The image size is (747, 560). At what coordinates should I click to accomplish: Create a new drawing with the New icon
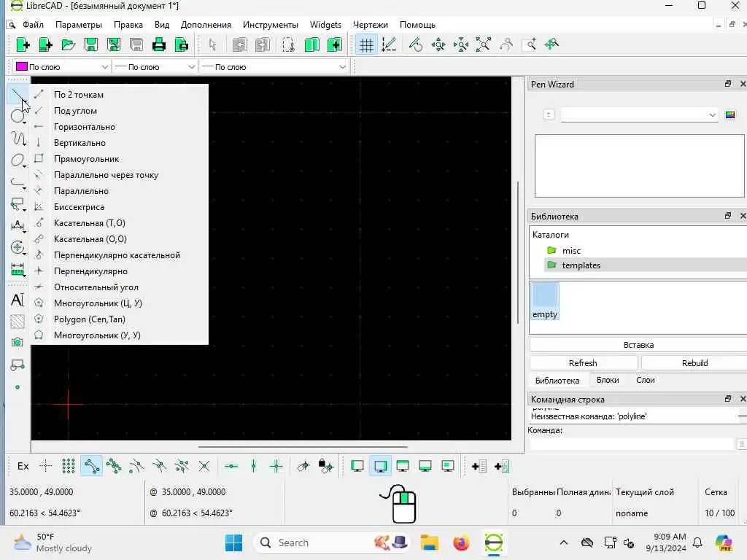coord(23,44)
